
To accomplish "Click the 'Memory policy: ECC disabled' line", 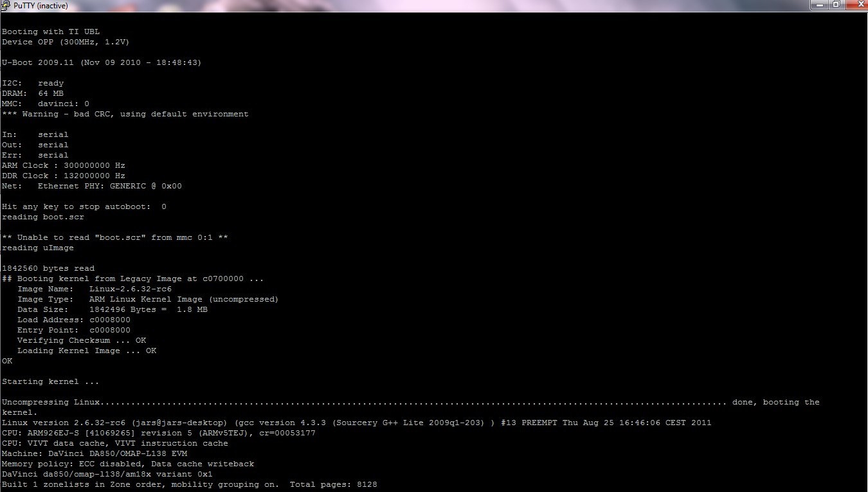I will coord(128,464).
